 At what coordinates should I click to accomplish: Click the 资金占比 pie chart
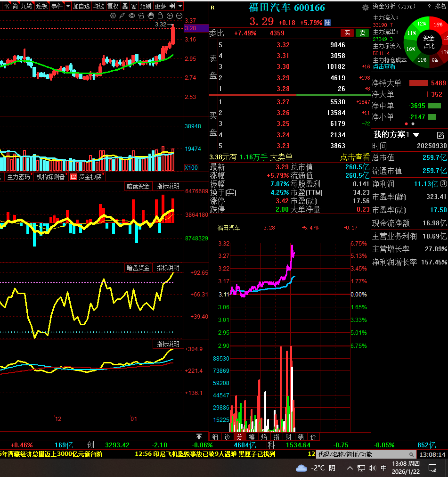coord(428,42)
